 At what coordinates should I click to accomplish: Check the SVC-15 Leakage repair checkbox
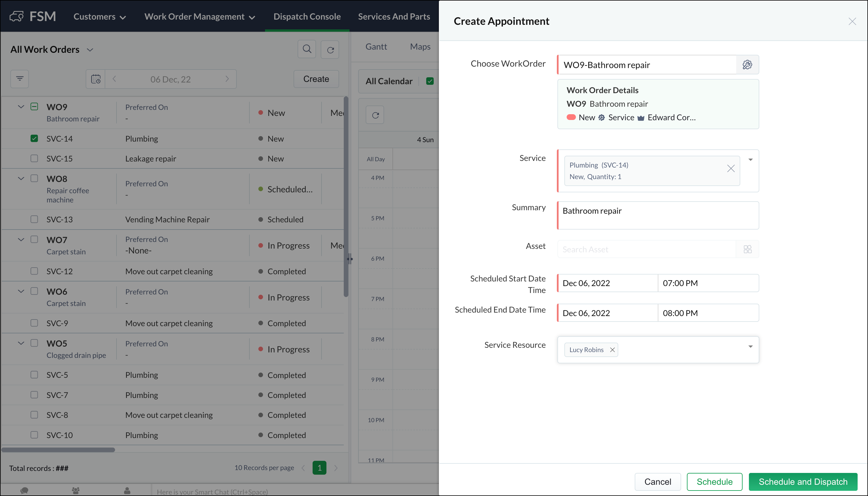[x=34, y=158]
